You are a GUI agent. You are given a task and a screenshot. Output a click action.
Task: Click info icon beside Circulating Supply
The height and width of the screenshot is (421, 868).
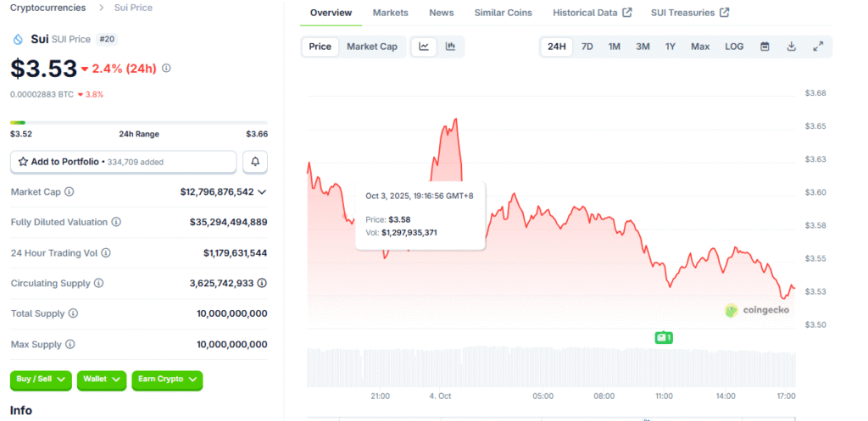[98, 283]
